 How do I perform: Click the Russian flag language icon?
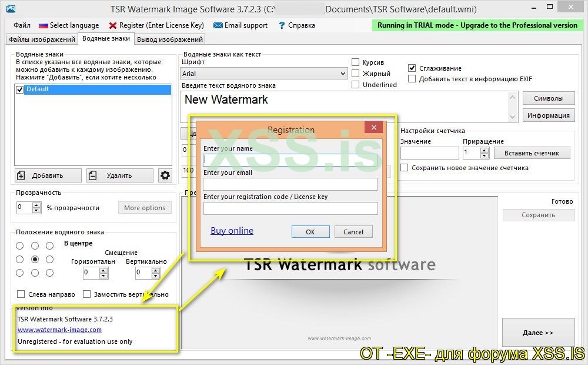[x=44, y=25]
